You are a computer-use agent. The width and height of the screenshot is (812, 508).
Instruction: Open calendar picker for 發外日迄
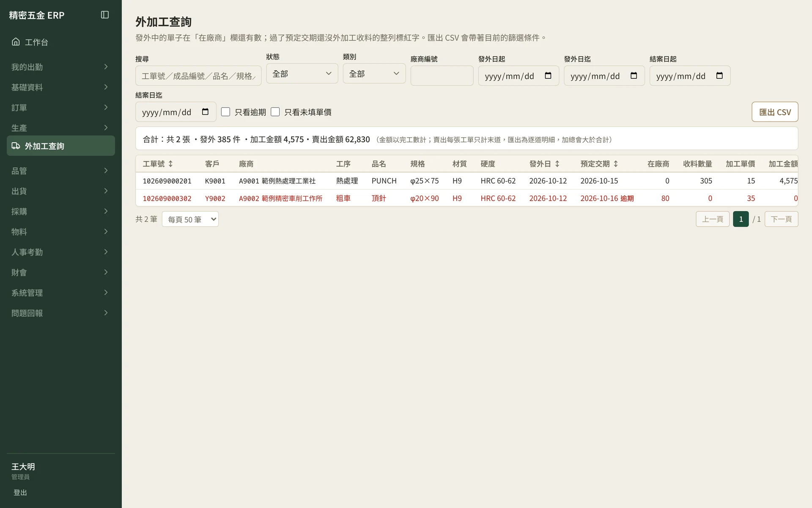tap(634, 76)
